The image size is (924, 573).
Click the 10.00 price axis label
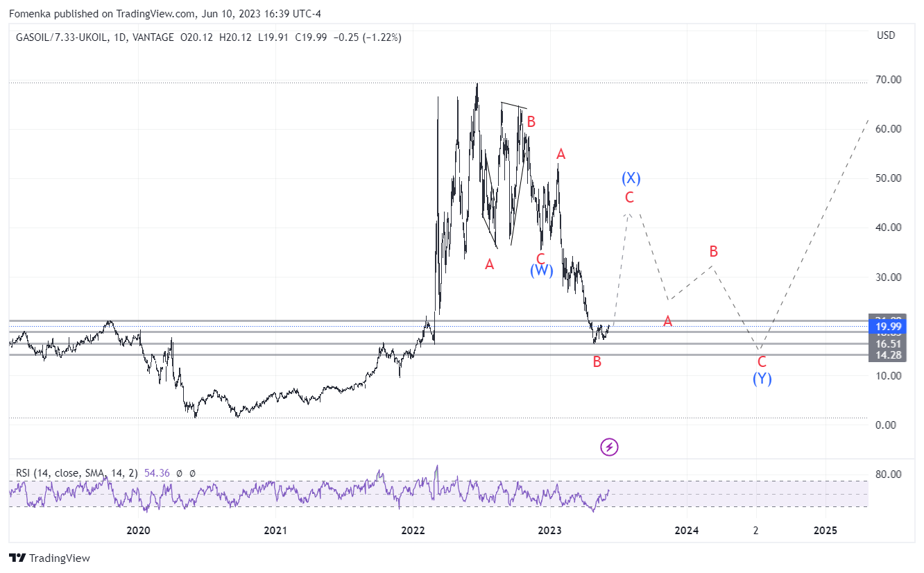[890, 376]
